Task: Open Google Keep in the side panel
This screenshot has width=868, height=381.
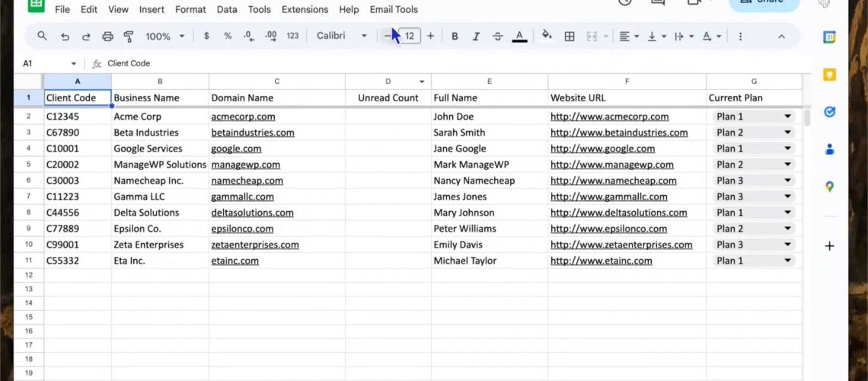Action: tap(829, 74)
